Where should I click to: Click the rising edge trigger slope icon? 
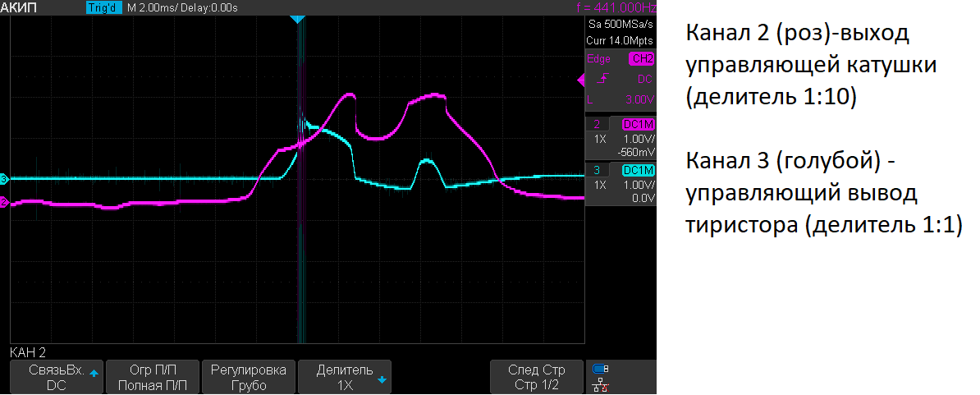pyautogui.click(x=603, y=80)
